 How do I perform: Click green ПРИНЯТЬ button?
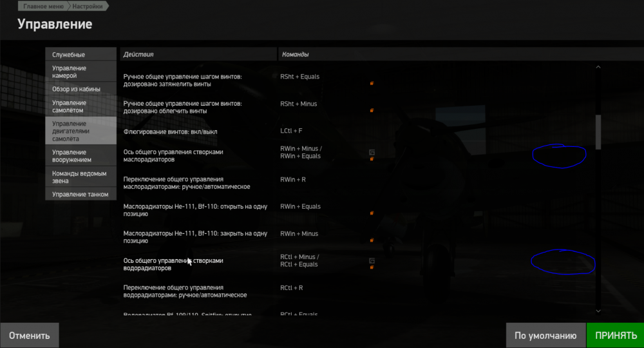pyautogui.click(x=615, y=335)
